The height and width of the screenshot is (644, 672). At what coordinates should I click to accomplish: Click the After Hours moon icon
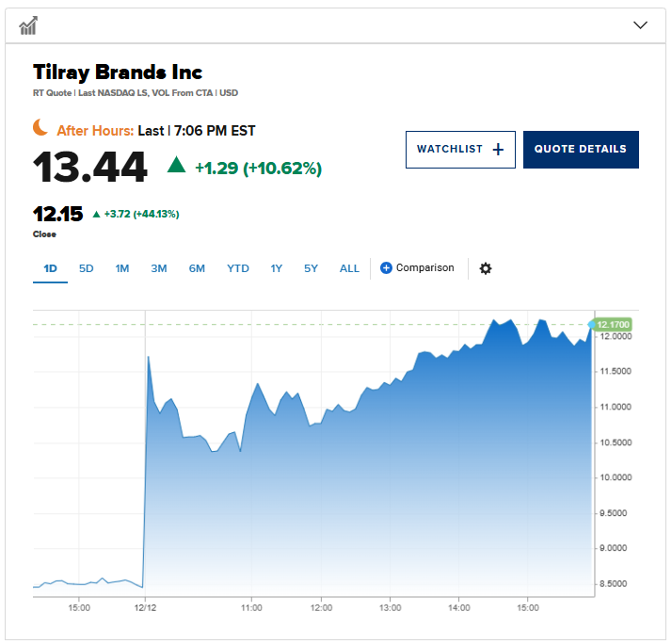[40, 127]
